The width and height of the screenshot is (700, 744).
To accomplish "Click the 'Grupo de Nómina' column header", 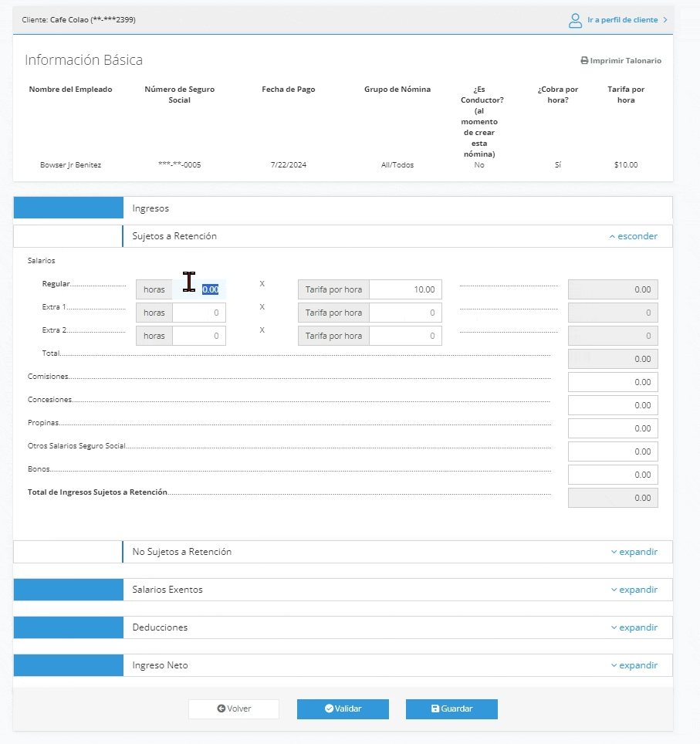I will (397, 90).
